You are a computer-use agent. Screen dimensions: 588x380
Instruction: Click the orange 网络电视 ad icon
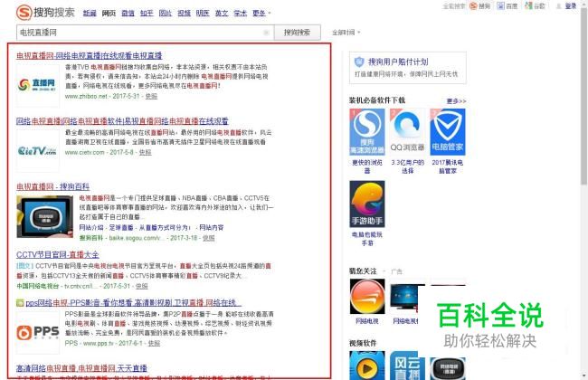tap(367, 297)
